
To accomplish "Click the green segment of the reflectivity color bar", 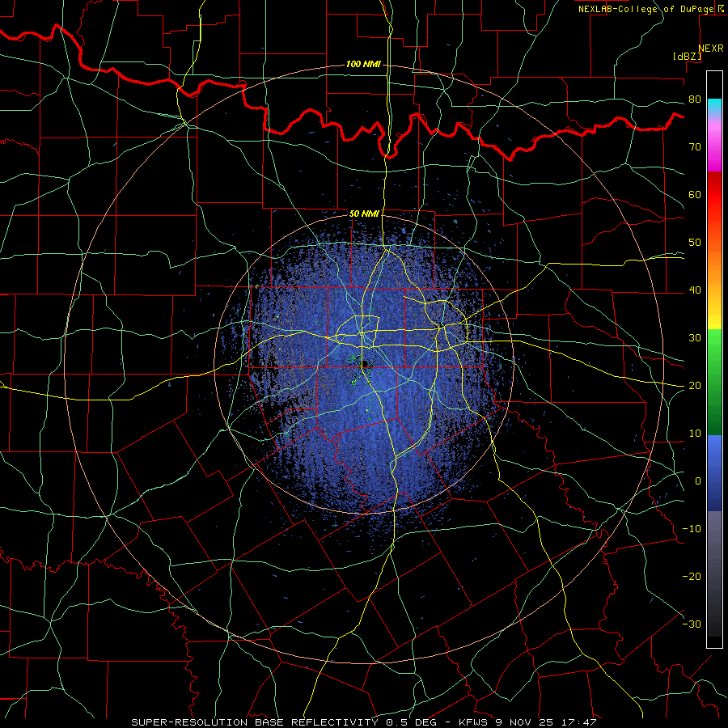I will point(714,382).
